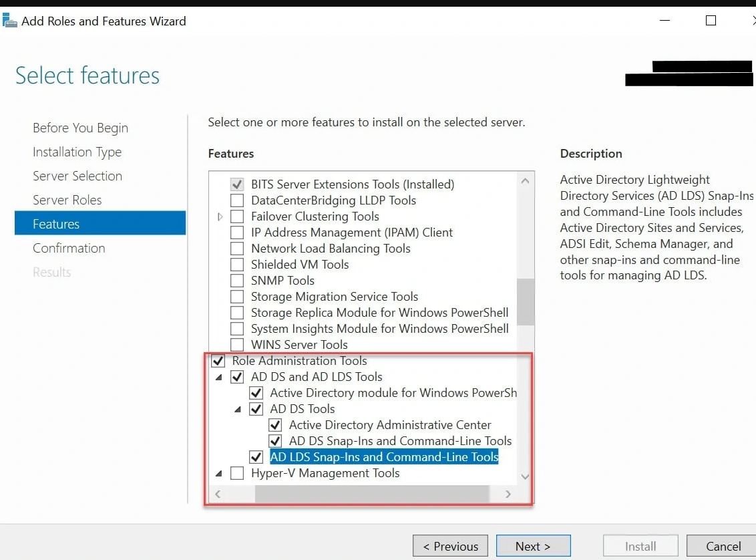Check the Storage Migration Service Tools box
This screenshot has height=560, width=756.
(236, 297)
